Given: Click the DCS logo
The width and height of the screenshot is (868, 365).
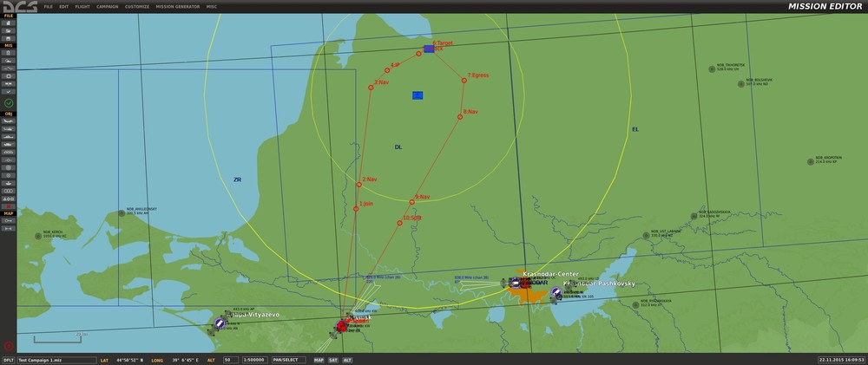Looking at the screenshot, I should click(19, 7).
